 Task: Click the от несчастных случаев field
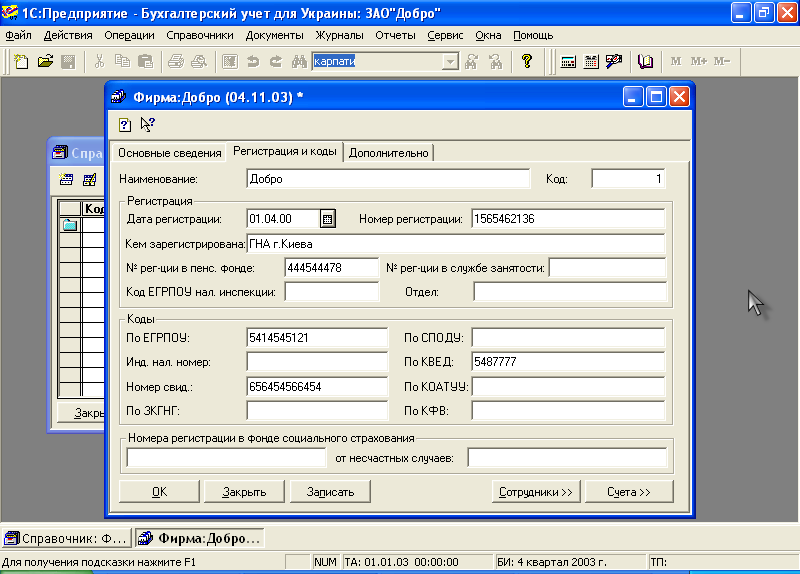click(x=567, y=458)
